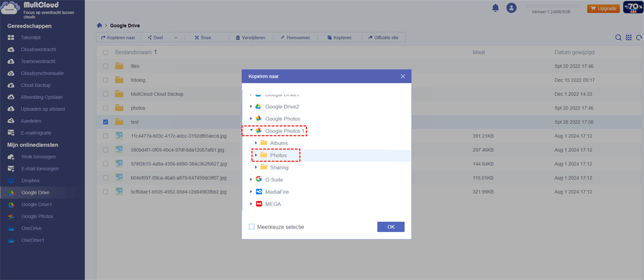
Task: Expand G Suite tree node arrow
Action: coord(251,180)
